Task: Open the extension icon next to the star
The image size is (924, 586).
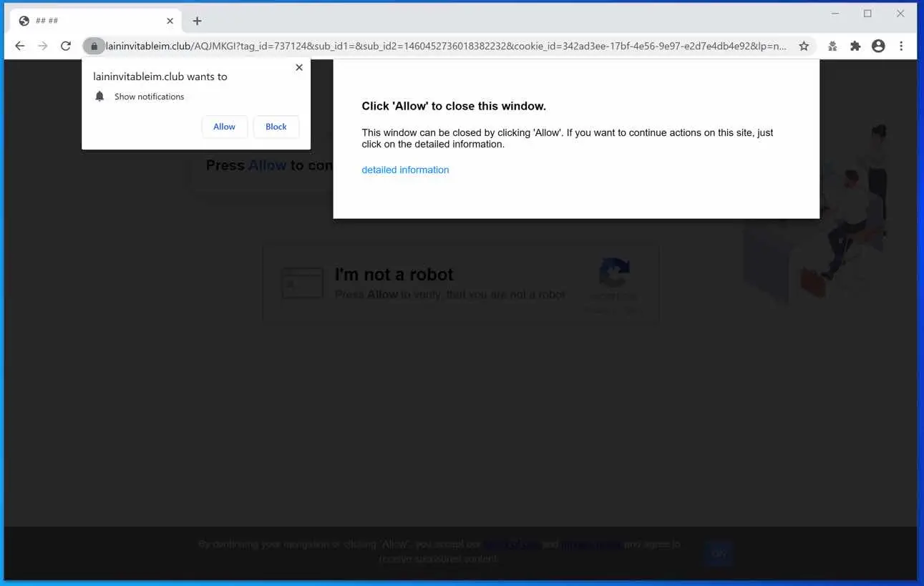Action: coord(832,46)
